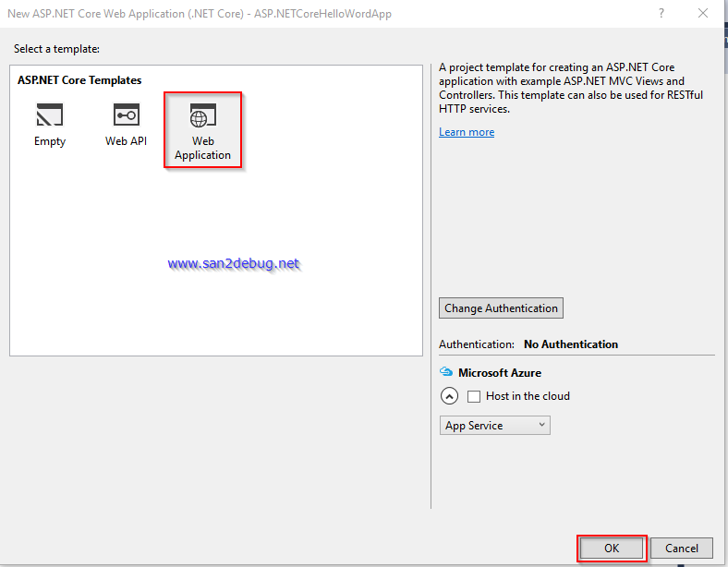
Task: Click the 'ASP.NET Core Templates' heading
Action: 79,80
